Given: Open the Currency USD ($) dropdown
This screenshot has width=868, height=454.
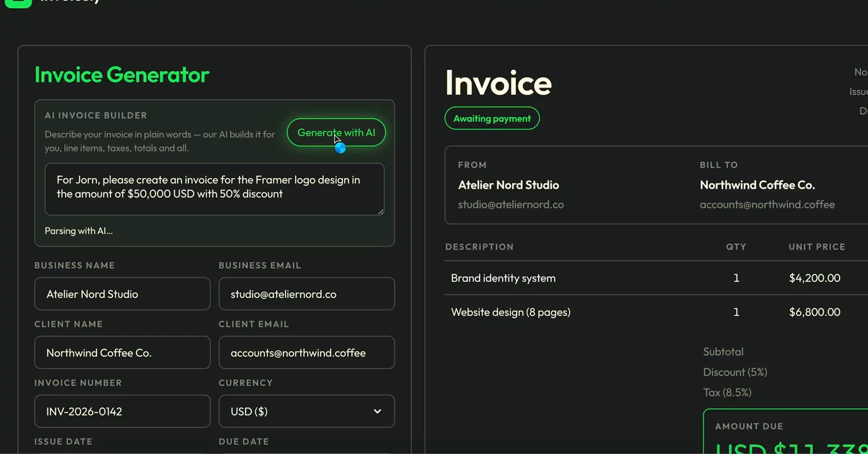Looking at the screenshot, I should tap(307, 411).
